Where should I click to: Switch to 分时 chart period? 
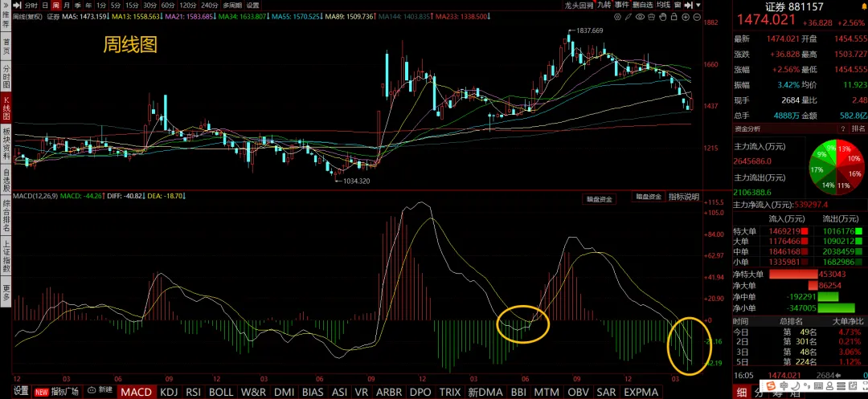[x=31, y=6]
